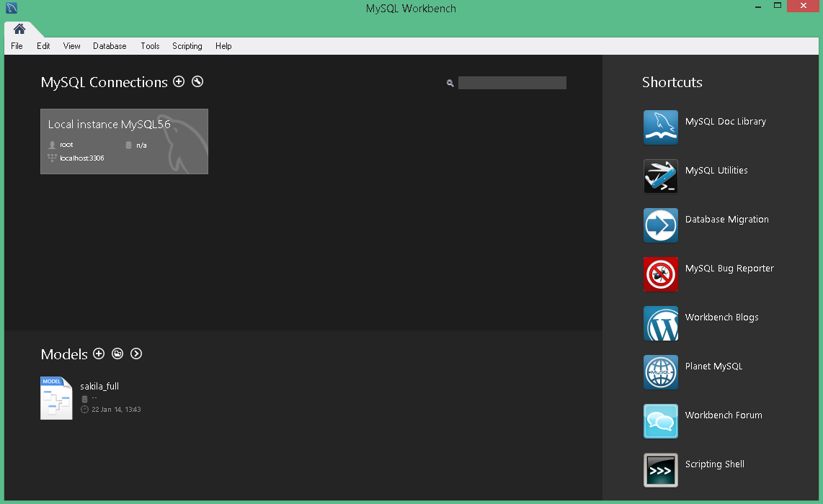
Task: Open the Planet MySQL globe icon
Action: (x=660, y=372)
